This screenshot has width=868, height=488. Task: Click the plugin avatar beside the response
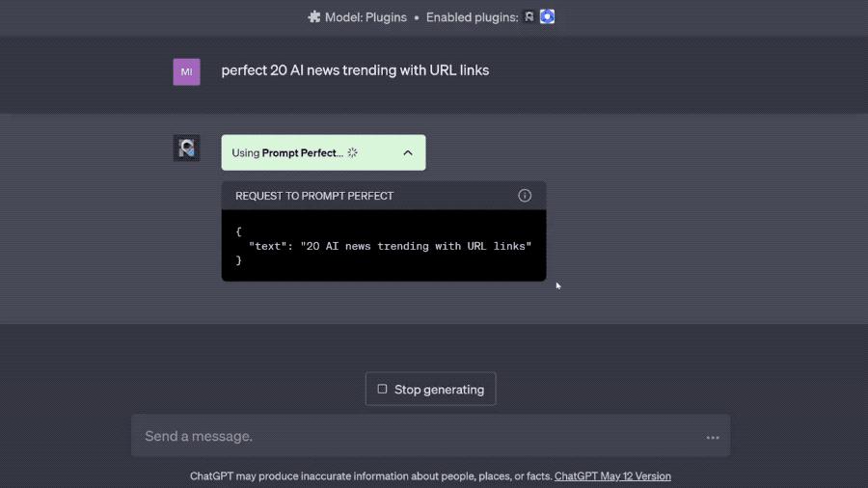tap(186, 149)
